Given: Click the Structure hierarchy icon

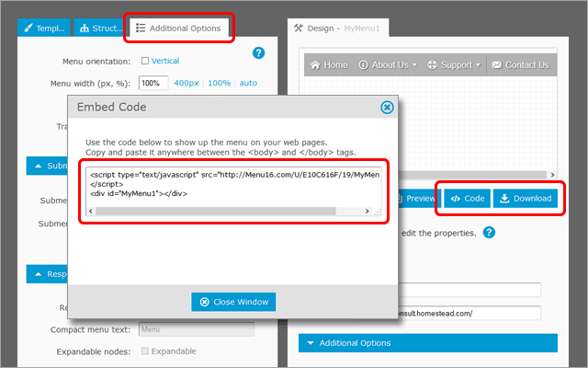Looking at the screenshot, I should coord(85,29).
